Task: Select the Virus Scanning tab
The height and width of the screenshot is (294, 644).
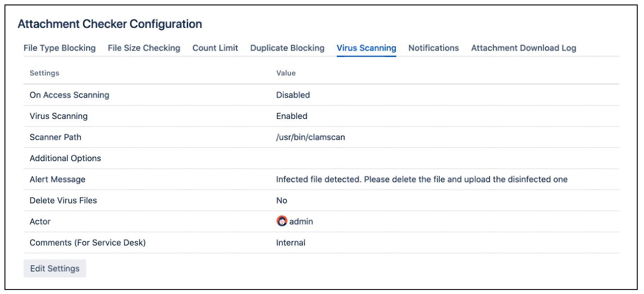Action: tap(366, 48)
